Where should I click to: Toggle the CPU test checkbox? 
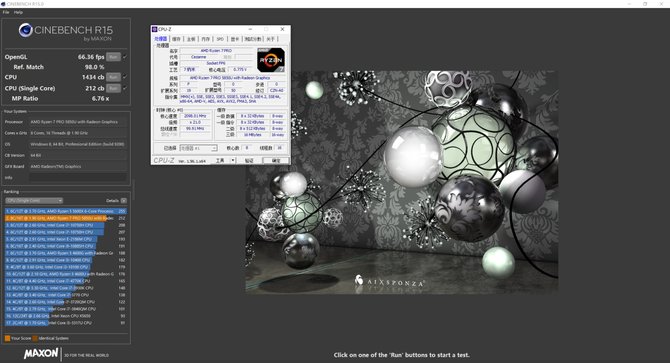[x=125, y=77]
